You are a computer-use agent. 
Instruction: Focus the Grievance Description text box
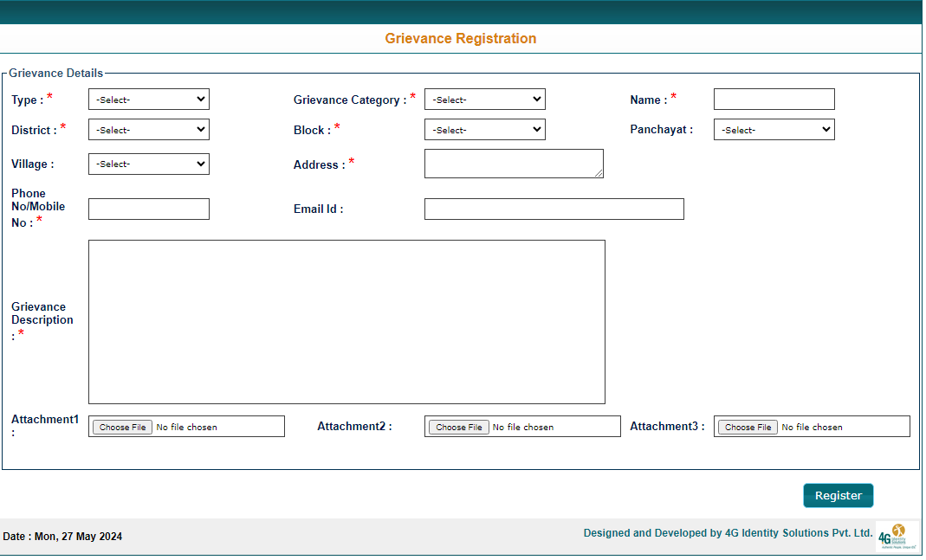[x=346, y=321]
